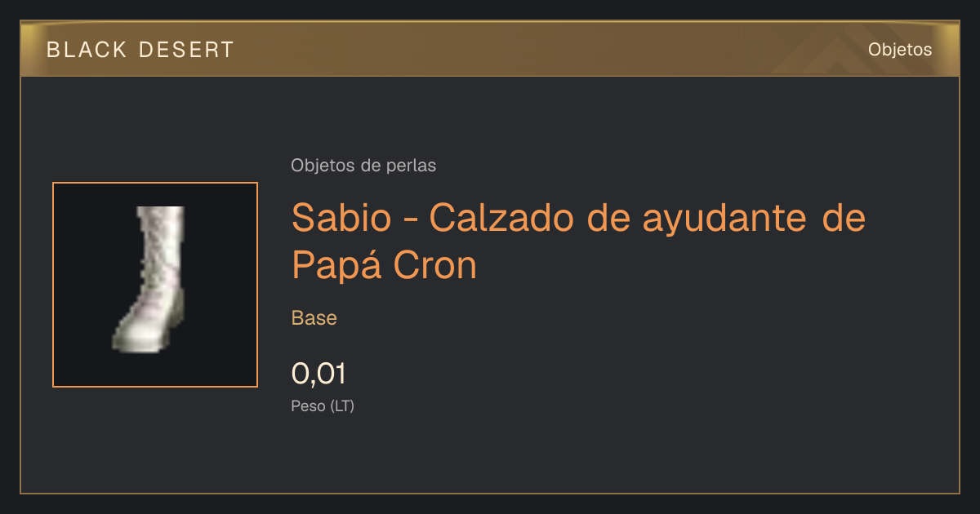Click Papá Cron on the title's second line
The height and width of the screenshot is (514, 980).
pyautogui.click(x=384, y=265)
